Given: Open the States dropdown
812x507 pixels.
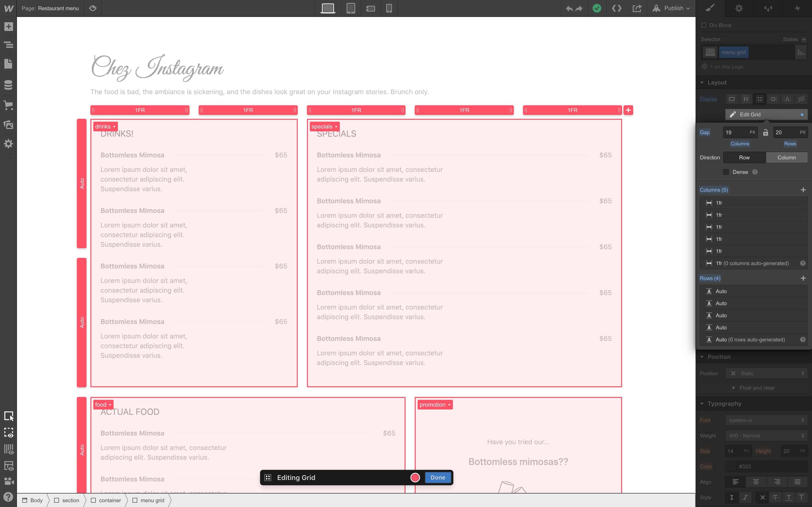Looking at the screenshot, I should [793, 39].
